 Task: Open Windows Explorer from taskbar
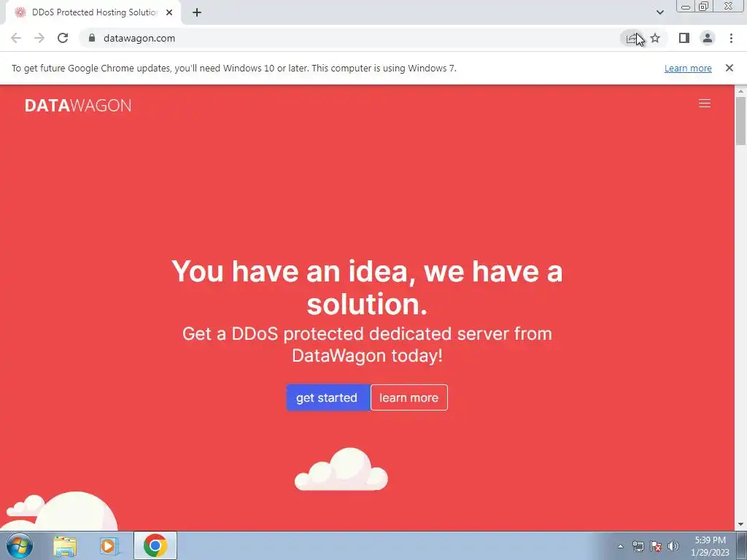click(65, 546)
